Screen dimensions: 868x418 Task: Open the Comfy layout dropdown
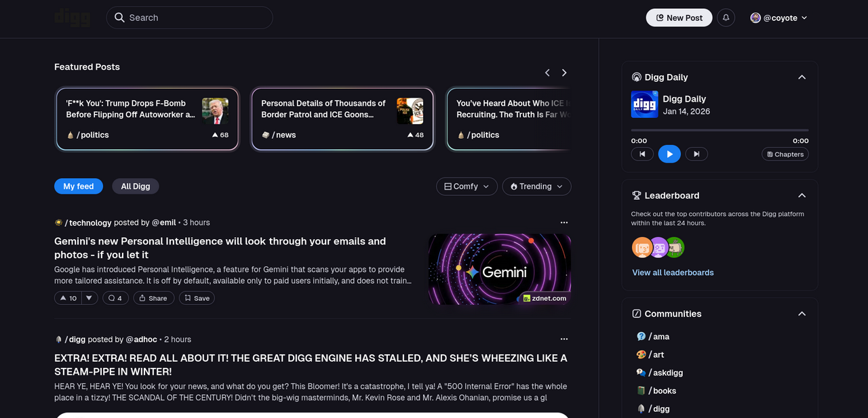coord(467,186)
